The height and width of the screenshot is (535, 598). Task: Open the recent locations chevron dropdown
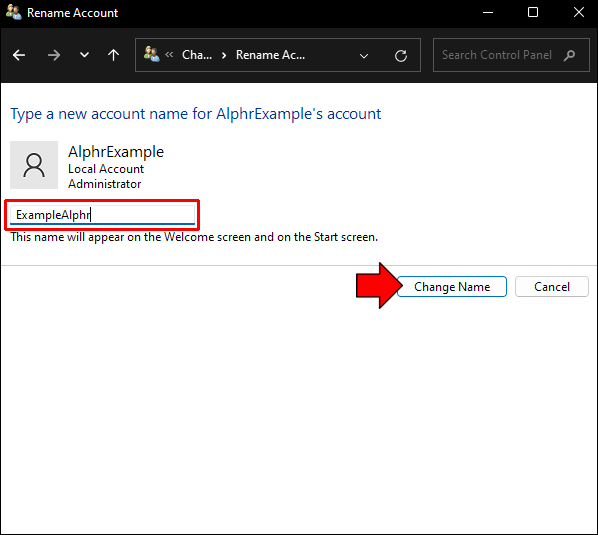click(84, 55)
